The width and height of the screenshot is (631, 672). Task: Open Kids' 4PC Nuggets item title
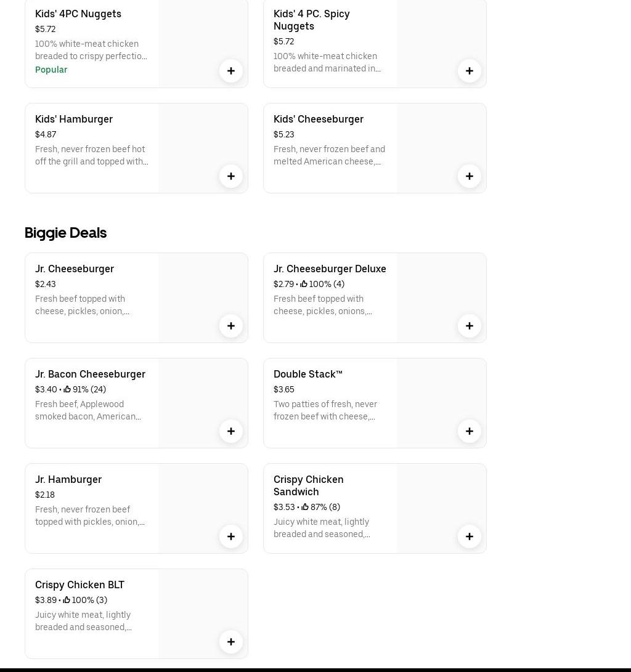[x=78, y=14]
